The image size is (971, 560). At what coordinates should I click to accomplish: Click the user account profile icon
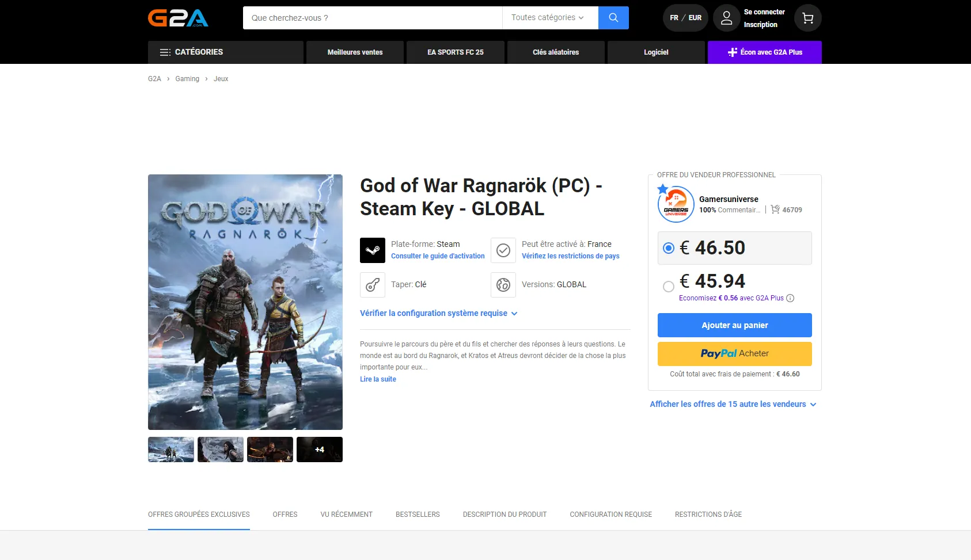[727, 18]
